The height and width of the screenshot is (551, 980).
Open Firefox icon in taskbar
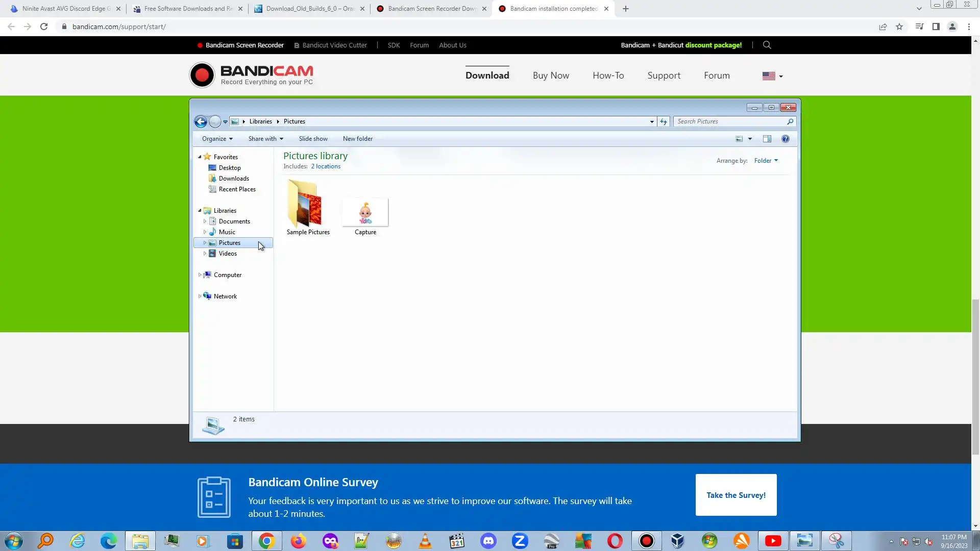(x=298, y=541)
